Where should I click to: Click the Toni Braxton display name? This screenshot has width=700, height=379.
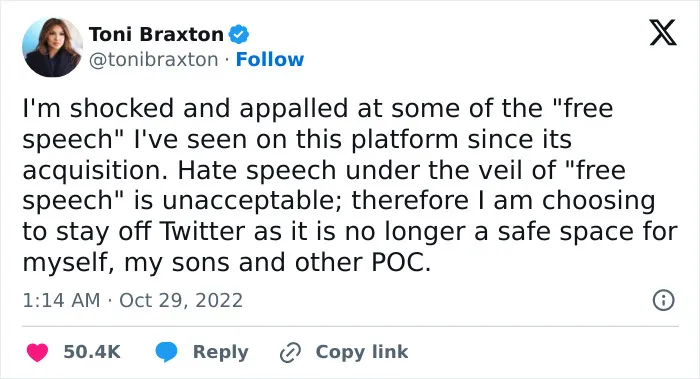(156, 34)
